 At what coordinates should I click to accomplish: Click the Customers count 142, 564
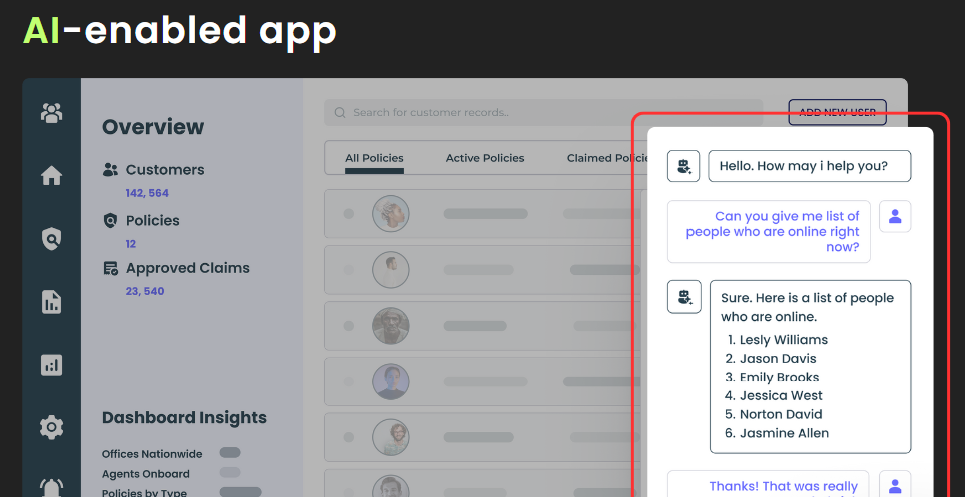pos(147,193)
